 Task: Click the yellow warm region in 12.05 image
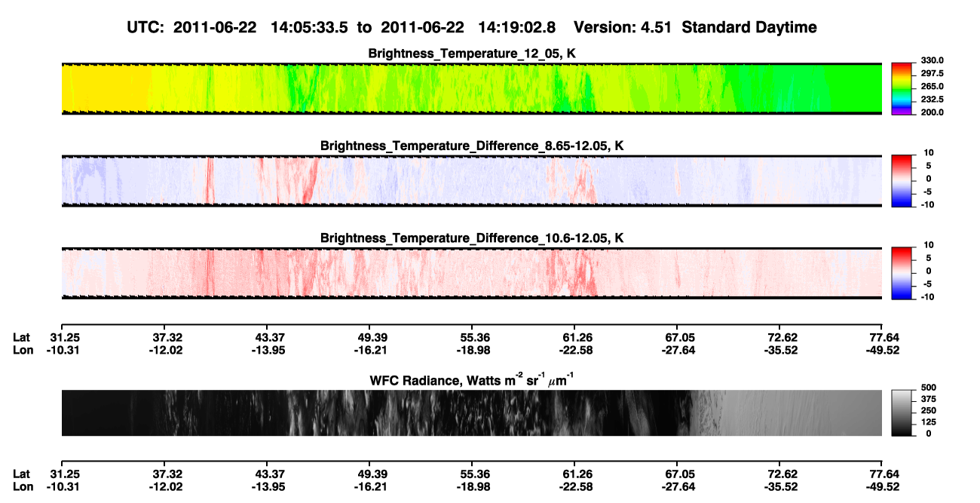[x=106, y=88]
